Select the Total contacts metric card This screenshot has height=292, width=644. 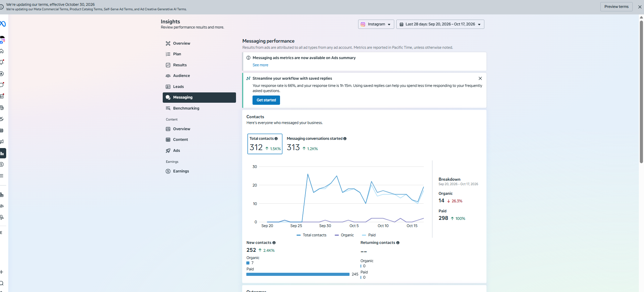click(x=265, y=144)
